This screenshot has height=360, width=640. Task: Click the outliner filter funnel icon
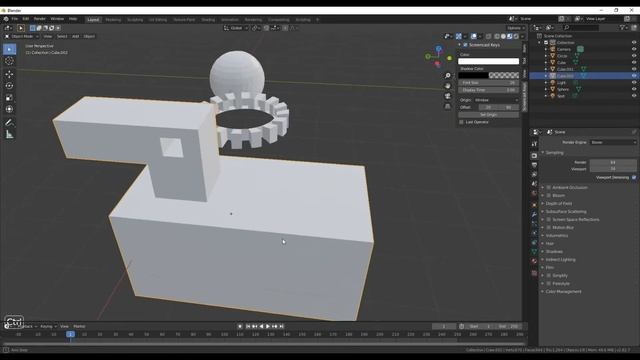click(622, 27)
